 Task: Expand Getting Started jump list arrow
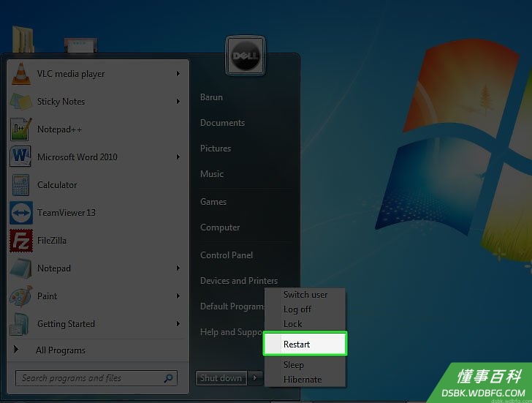tap(178, 323)
